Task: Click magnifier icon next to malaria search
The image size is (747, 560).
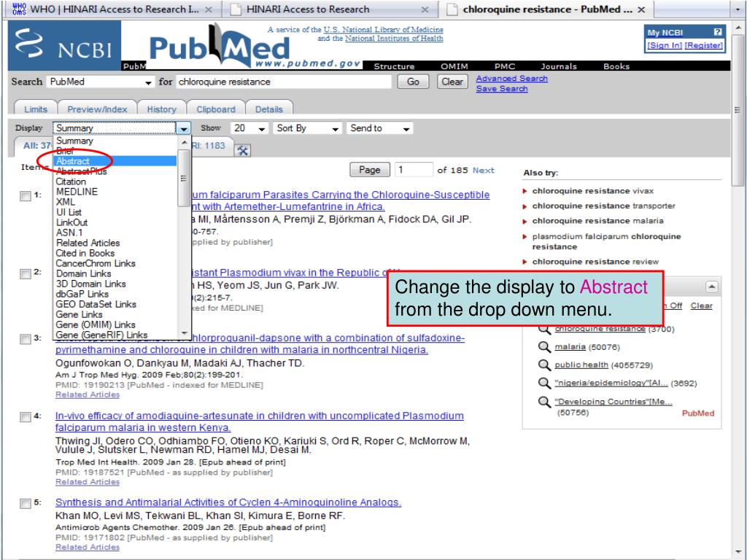Action: (x=544, y=346)
